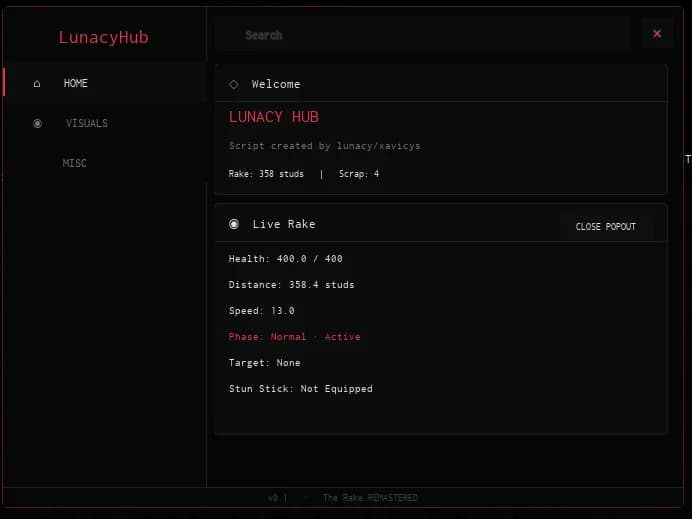Click the 'Distance: 358.4 studs' line

tap(291, 285)
